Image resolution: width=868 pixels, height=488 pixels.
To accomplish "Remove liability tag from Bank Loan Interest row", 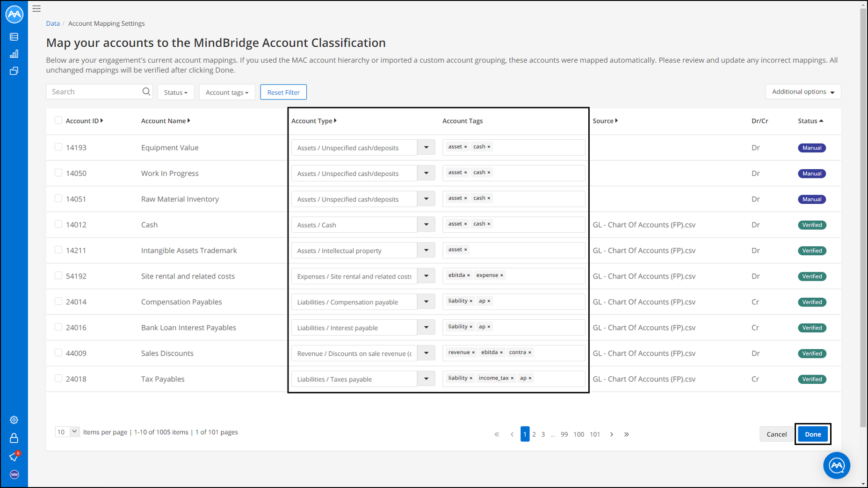I will 471,327.
